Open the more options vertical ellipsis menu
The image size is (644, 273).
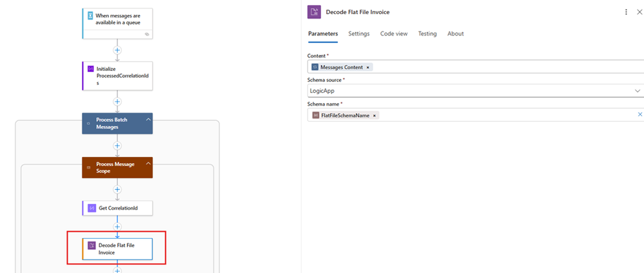pos(626,12)
